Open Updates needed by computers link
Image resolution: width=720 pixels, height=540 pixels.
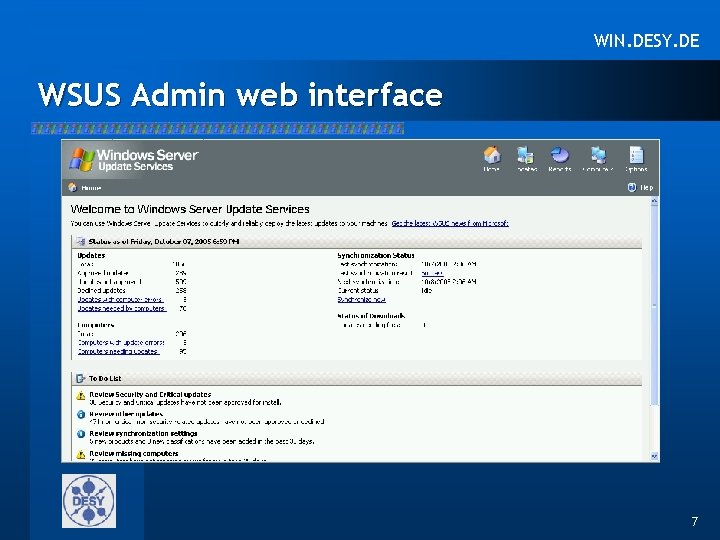pos(122,309)
